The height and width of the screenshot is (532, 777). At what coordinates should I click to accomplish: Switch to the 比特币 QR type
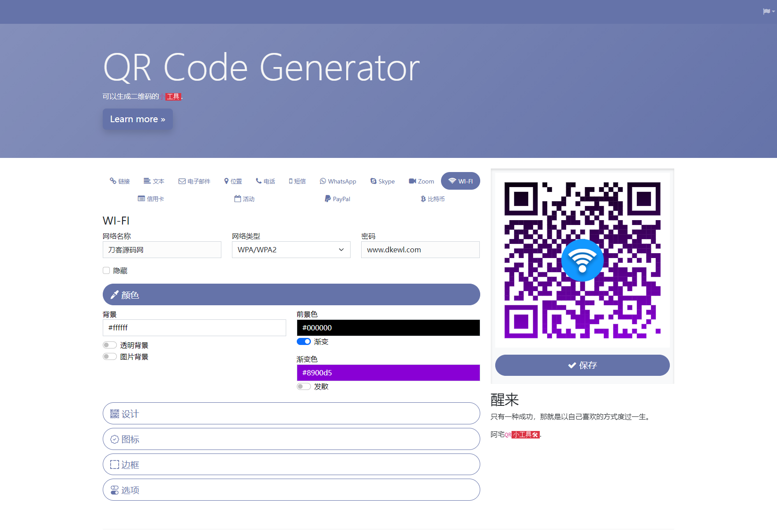[x=432, y=199]
